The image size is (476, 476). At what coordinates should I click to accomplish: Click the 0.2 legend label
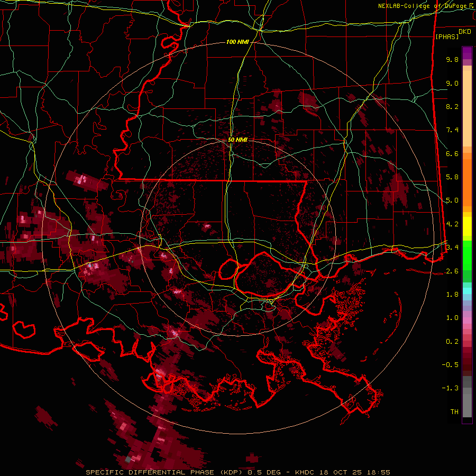[x=452, y=342]
